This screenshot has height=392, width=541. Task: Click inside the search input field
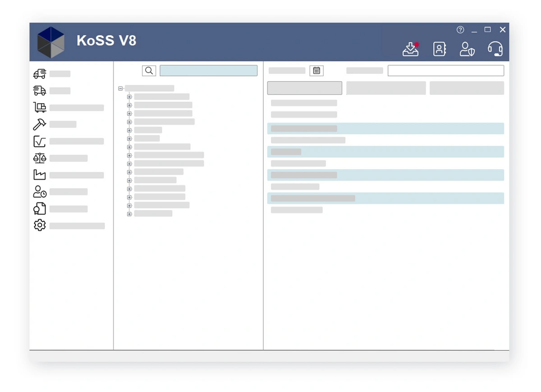208,70
